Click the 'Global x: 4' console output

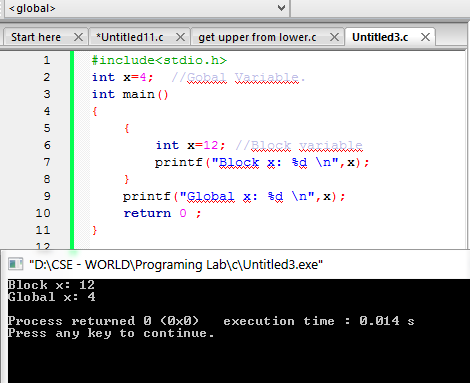(x=52, y=297)
